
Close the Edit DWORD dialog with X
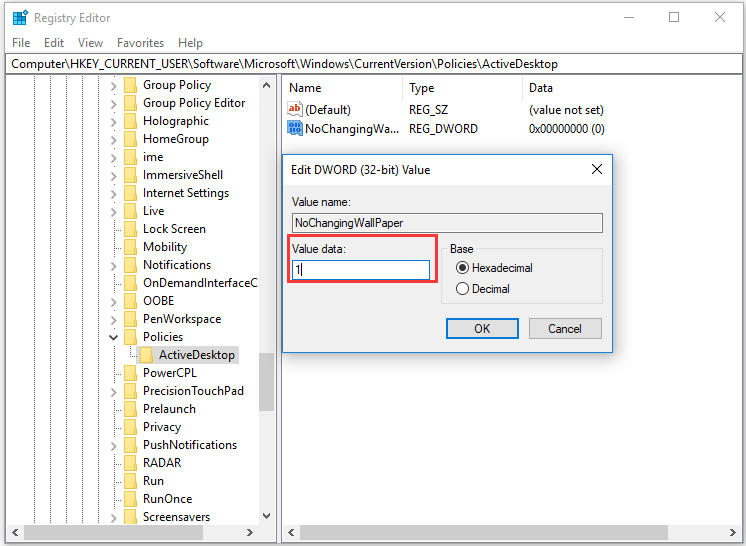click(x=597, y=169)
